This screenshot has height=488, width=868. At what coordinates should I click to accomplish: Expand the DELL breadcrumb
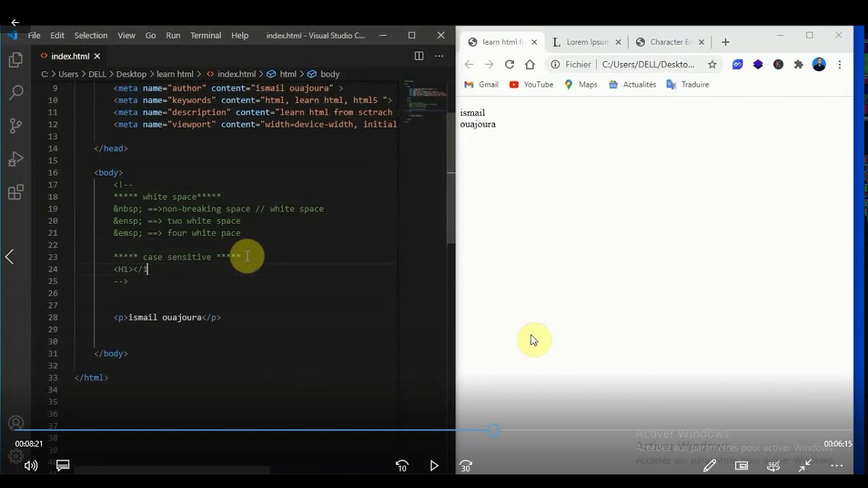[97, 74]
